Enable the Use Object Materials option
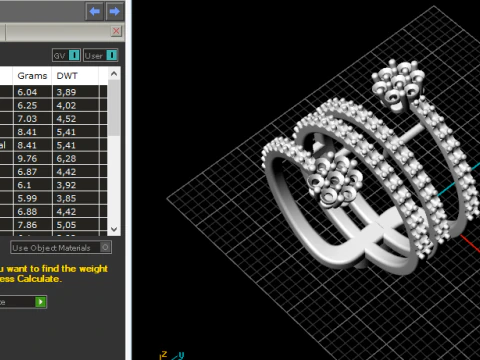 [61, 248]
